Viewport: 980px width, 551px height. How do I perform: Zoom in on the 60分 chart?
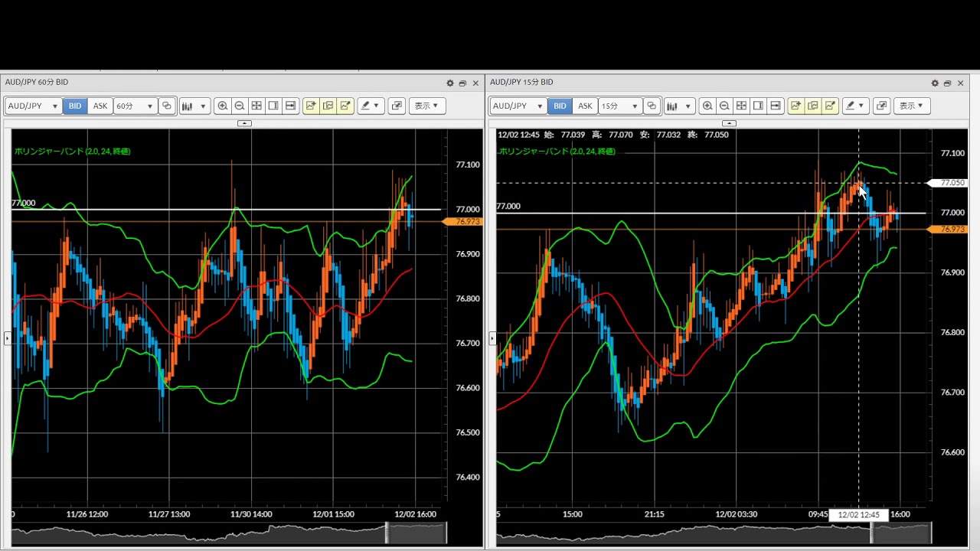point(223,106)
